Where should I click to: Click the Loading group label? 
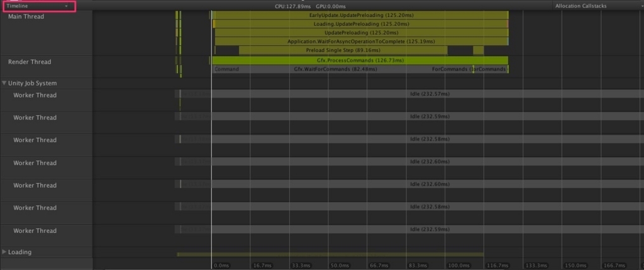(x=19, y=252)
